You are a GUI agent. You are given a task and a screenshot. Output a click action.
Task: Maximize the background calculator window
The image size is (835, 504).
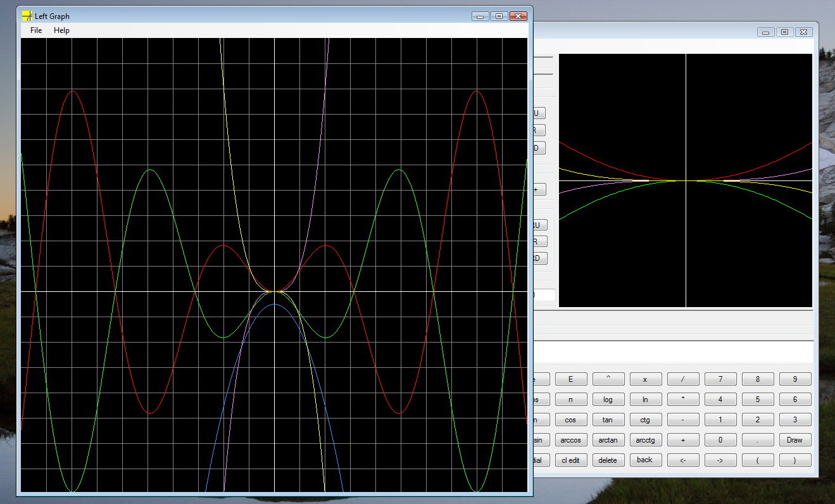click(x=784, y=32)
